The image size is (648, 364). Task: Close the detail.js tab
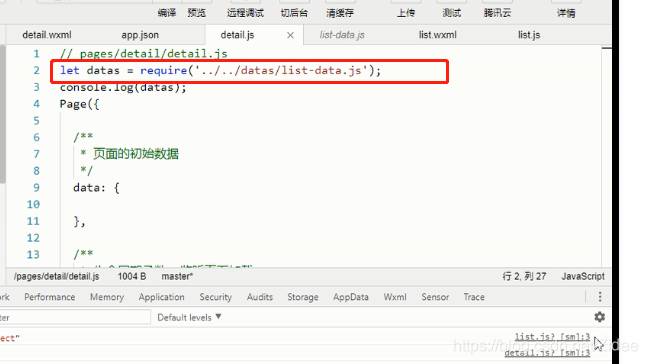pyautogui.click(x=291, y=36)
